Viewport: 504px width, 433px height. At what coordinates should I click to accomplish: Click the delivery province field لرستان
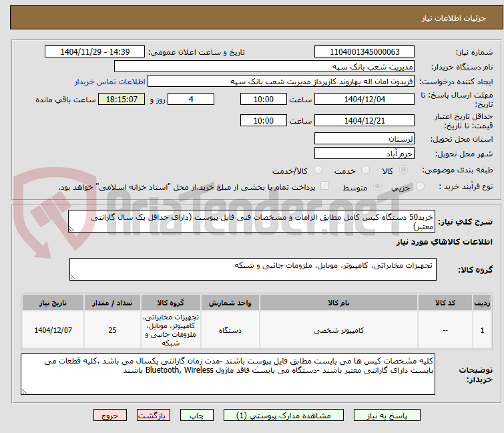tap(364, 138)
